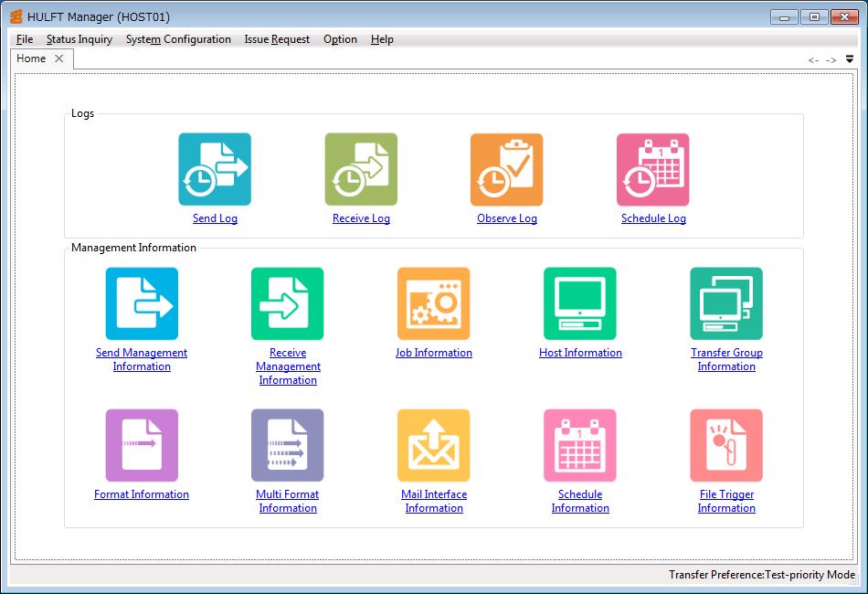
Task: Open the Option menu
Action: coord(340,39)
